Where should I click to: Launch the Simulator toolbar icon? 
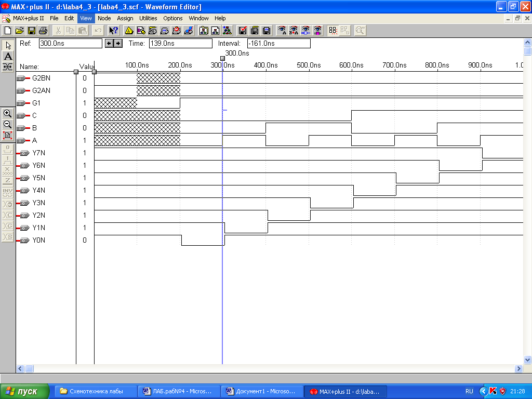165,31
